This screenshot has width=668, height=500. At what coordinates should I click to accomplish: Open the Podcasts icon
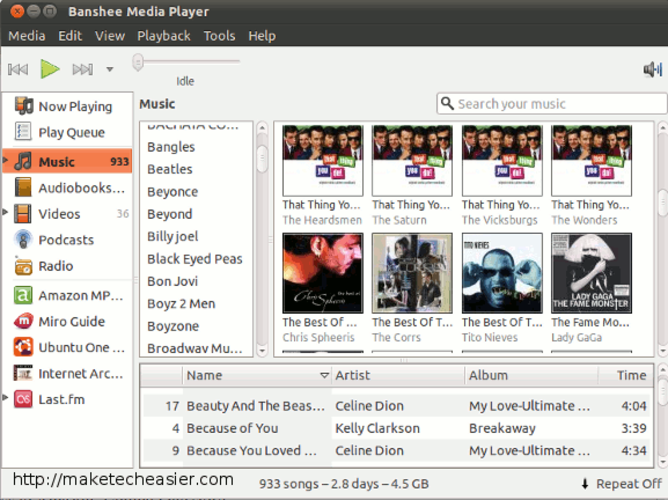[x=23, y=239]
